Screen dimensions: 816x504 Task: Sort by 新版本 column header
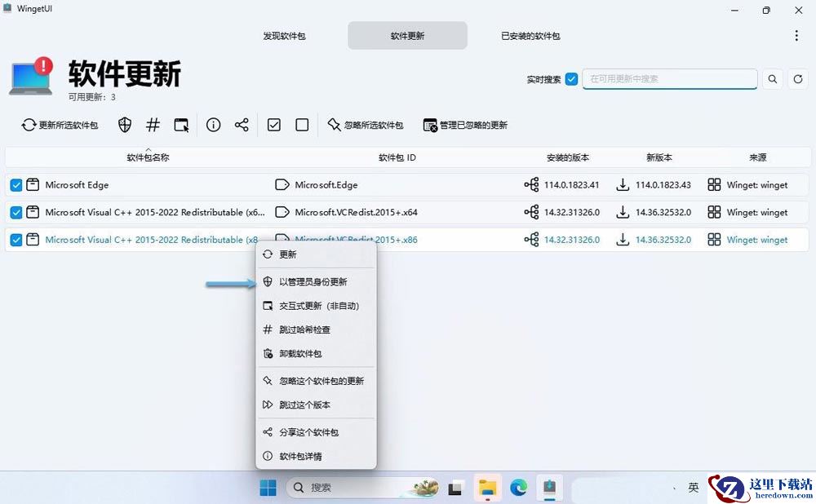(x=659, y=157)
